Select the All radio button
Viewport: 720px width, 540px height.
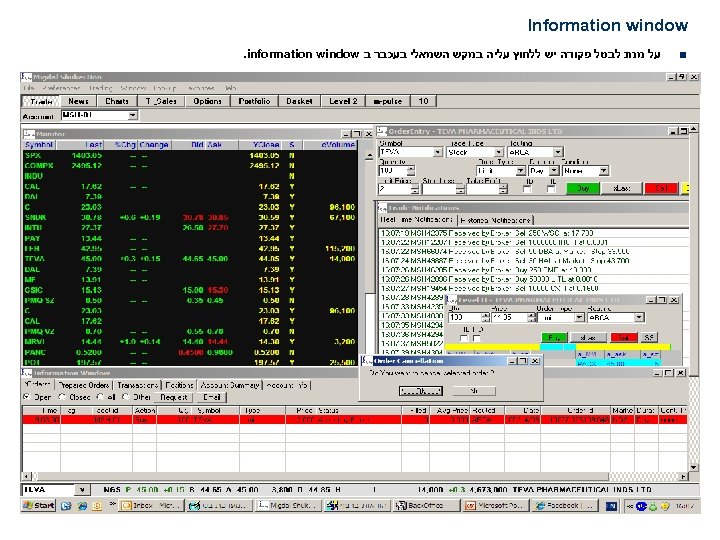[100, 397]
